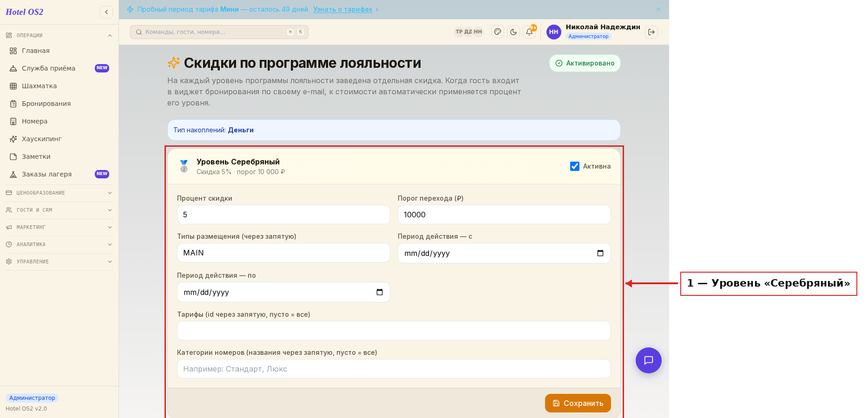Click the Hotel OS2 v2.0 version text
The image size is (868, 418).
[x=26, y=409]
